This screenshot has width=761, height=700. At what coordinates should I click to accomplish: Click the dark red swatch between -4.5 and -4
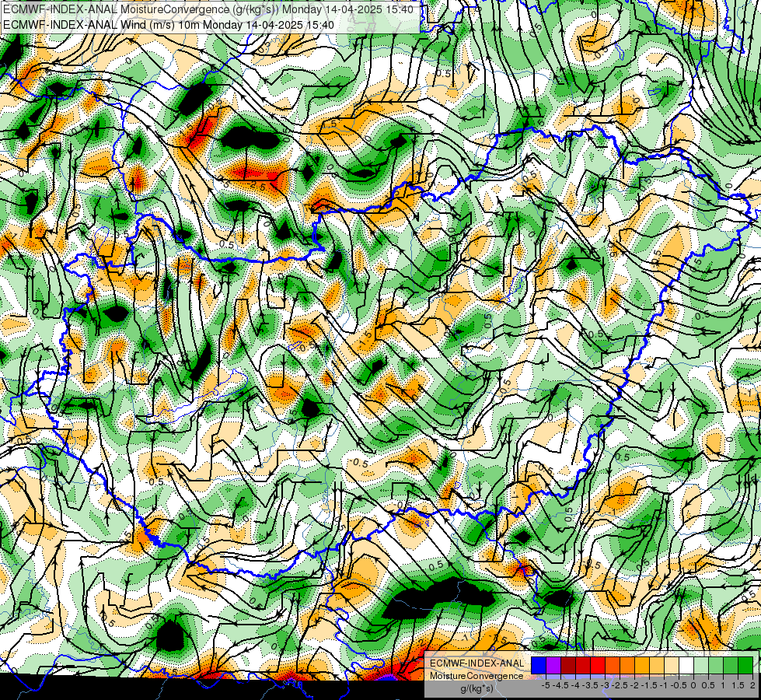(568, 666)
